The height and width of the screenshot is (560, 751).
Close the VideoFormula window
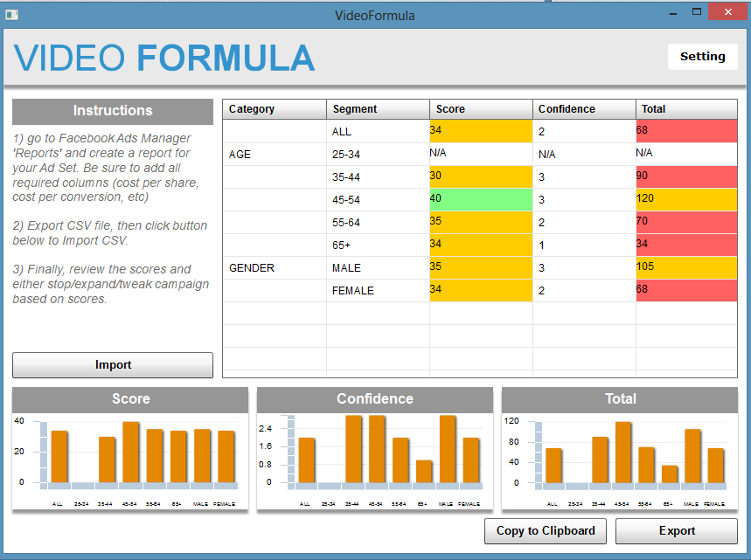727,12
